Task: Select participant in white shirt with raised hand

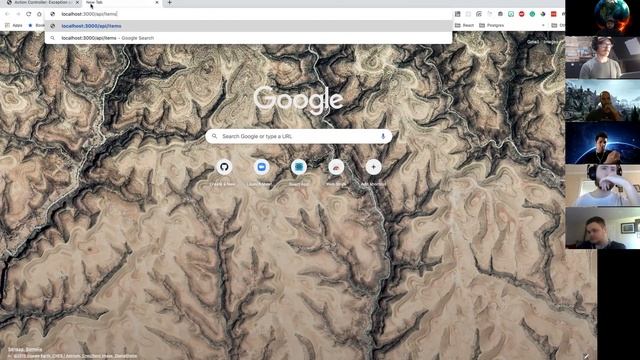Action: click(x=602, y=185)
